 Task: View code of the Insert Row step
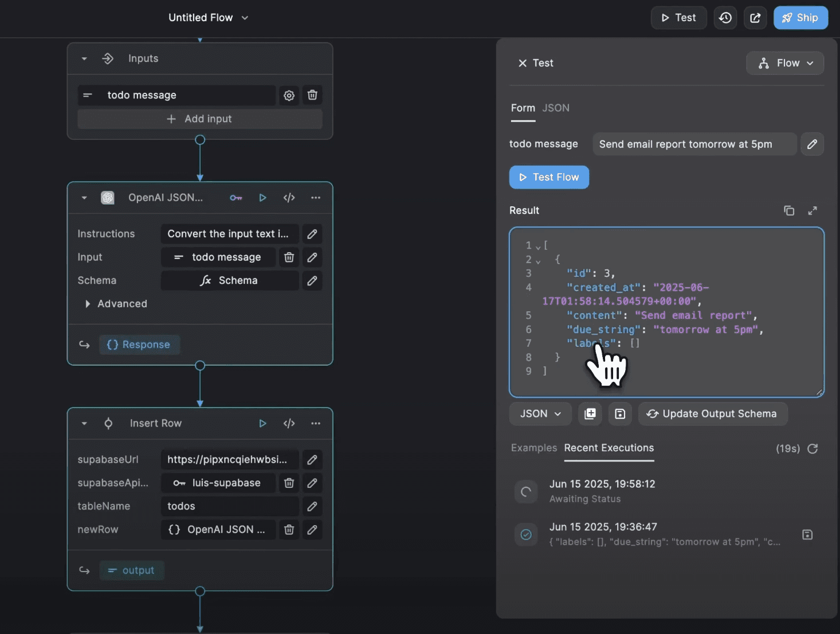pos(289,424)
